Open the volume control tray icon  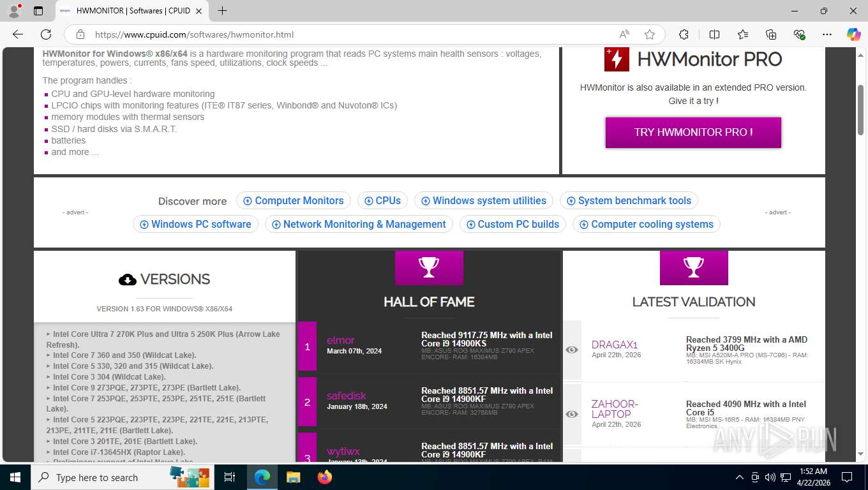coord(770,477)
